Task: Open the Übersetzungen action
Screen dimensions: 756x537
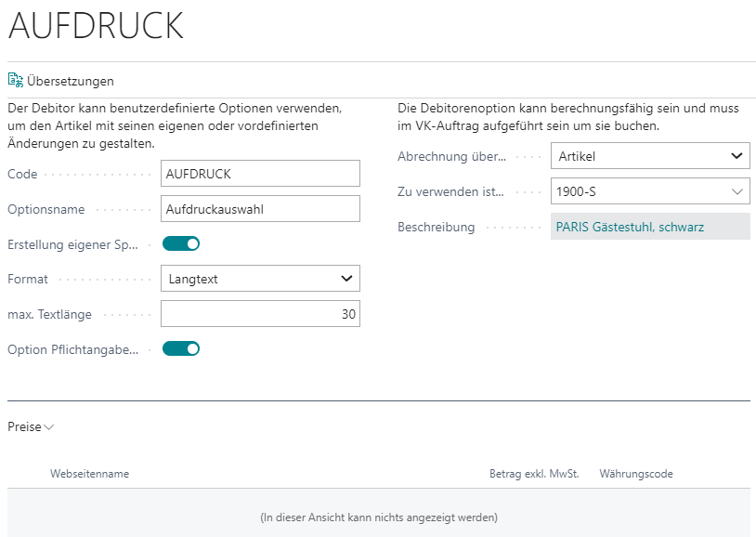Action: point(61,81)
